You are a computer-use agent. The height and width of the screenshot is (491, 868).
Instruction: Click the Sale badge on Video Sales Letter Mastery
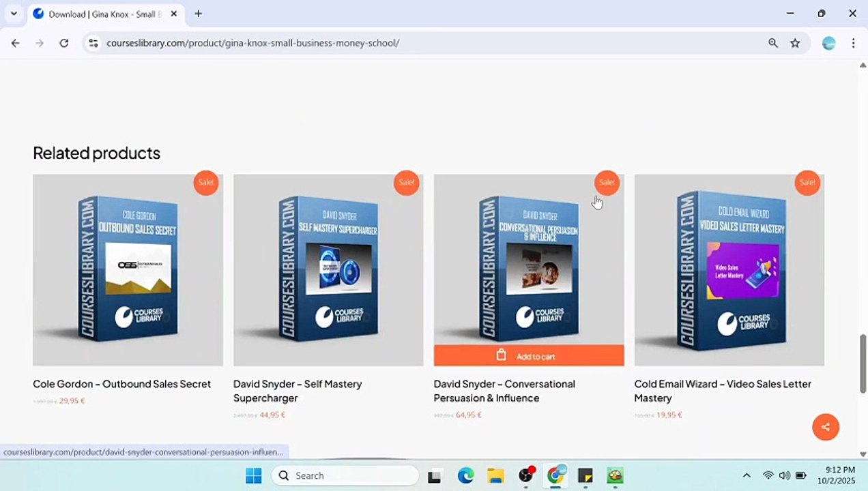[807, 183]
